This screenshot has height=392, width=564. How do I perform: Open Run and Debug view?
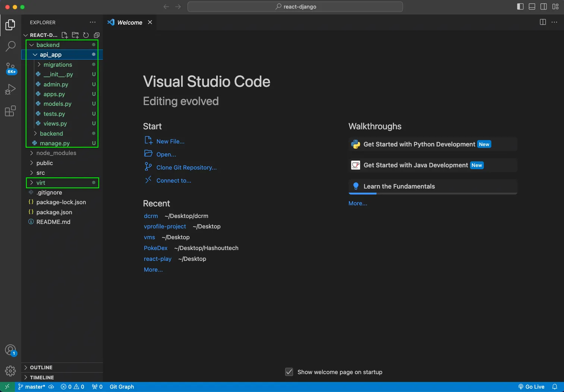tap(10, 89)
